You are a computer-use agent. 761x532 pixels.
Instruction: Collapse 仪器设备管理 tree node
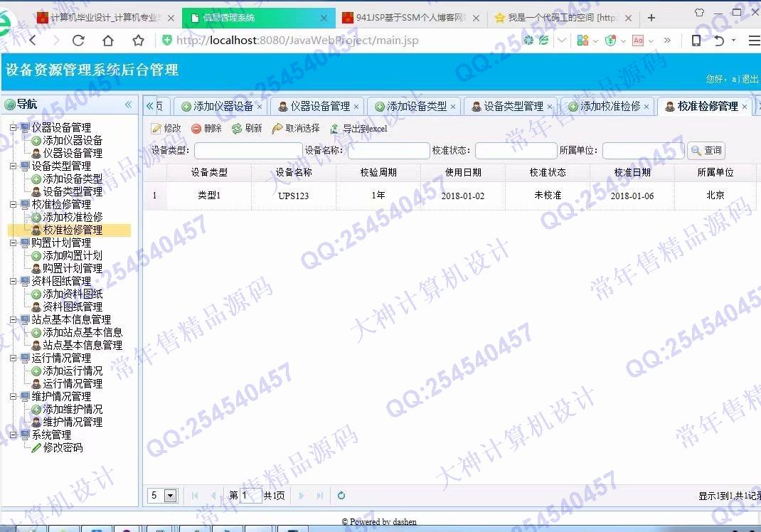point(13,127)
